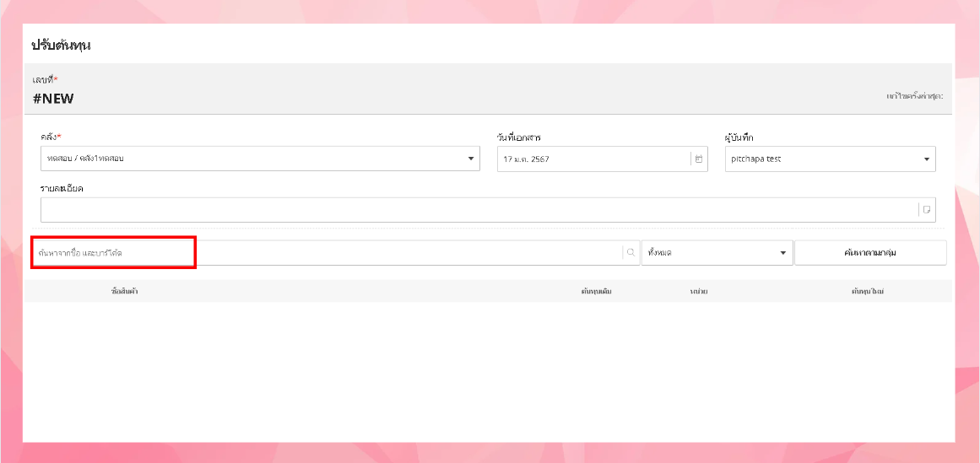Click the magnifier search icon
The height and width of the screenshot is (463, 980).
click(x=631, y=252)
